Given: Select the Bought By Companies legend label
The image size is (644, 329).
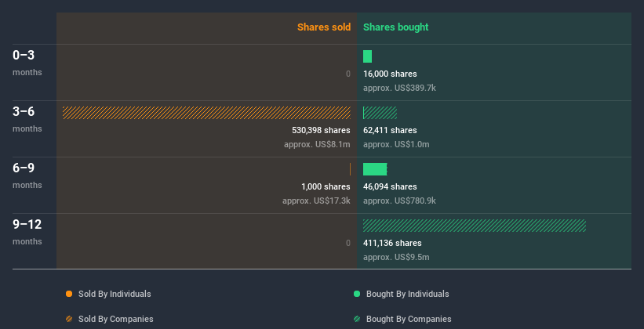Looking at the screenshot, I should tap(409, 319).
